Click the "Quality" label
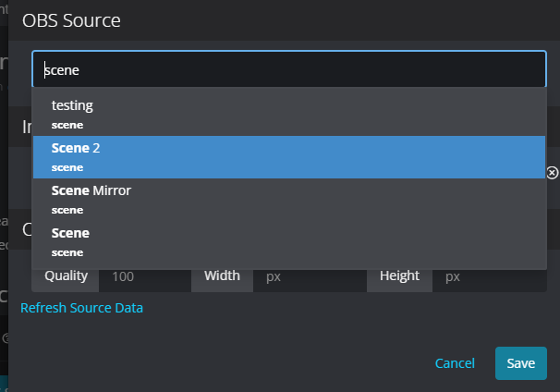The height and width of the screenshot is (392, 560). click(x=66, y=276)
